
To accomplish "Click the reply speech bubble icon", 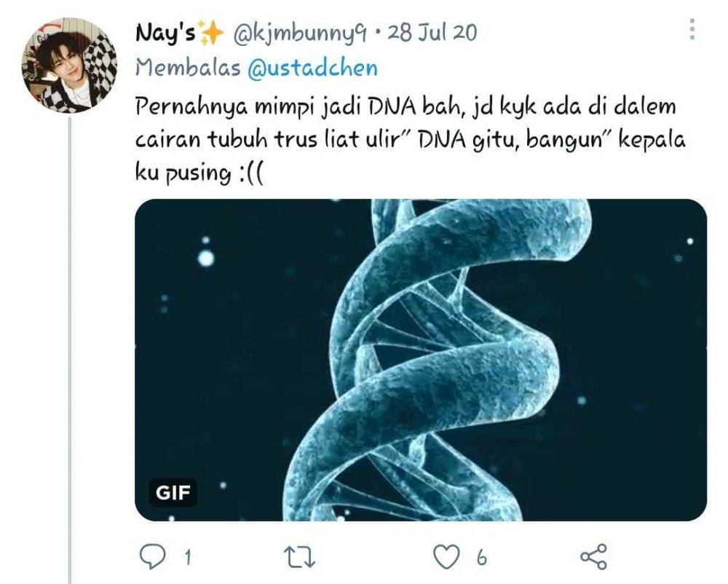I will pyautogui.click(x=153, y=556).
